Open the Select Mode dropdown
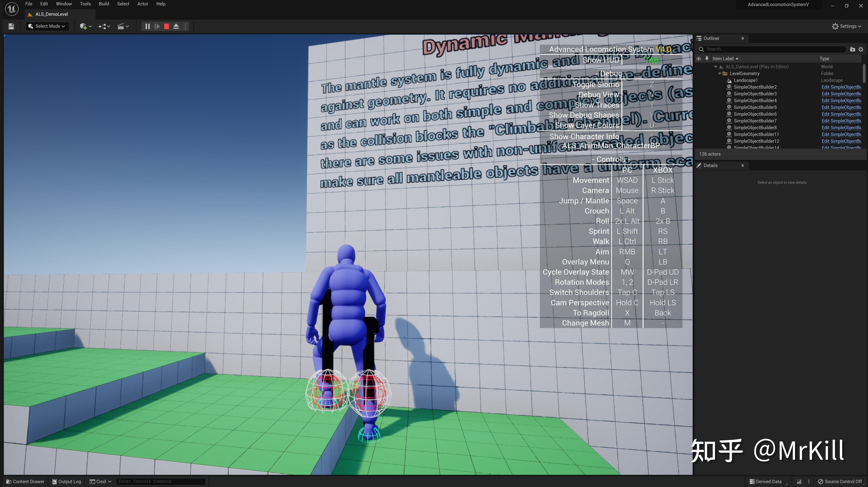The width and height of the screenshot is (868, 487). [47, 26]
